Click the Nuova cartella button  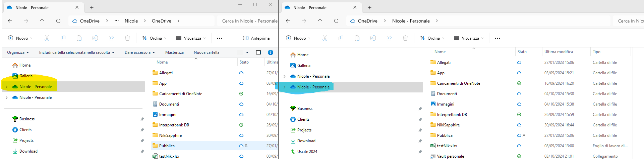(x=207, y=52)
